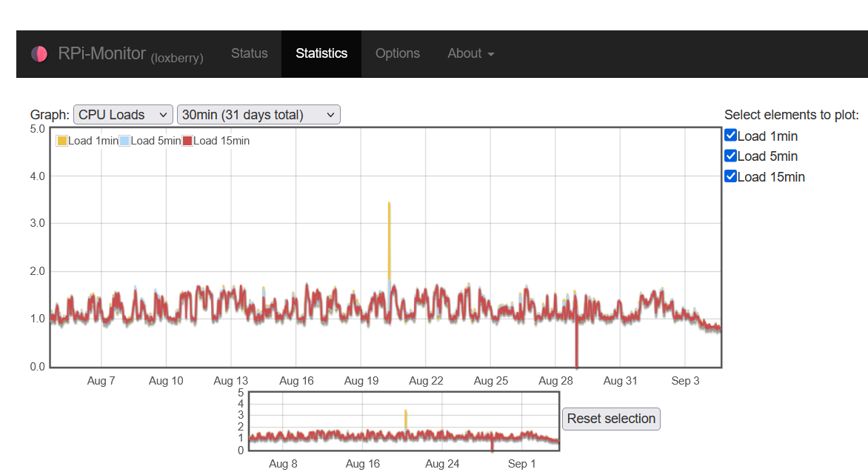
Task: Click the Aug 8 overview axis label
Action: coord(283,464)
